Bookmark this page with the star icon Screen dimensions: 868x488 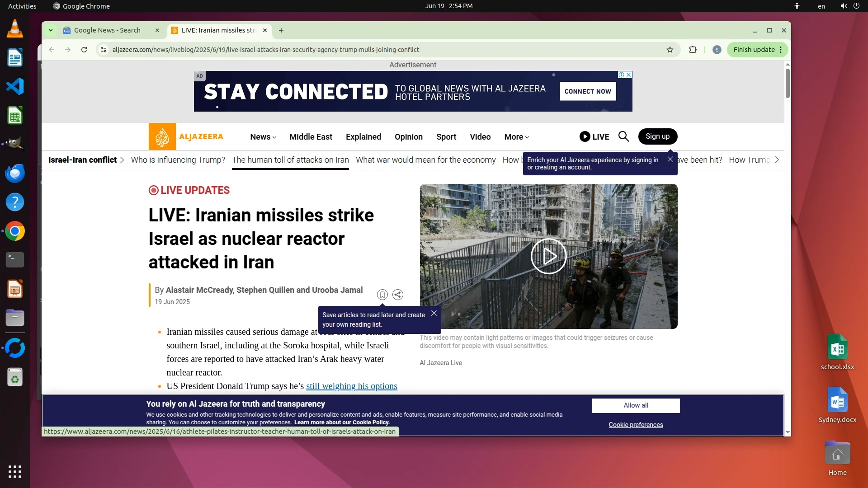pos(670,50)
